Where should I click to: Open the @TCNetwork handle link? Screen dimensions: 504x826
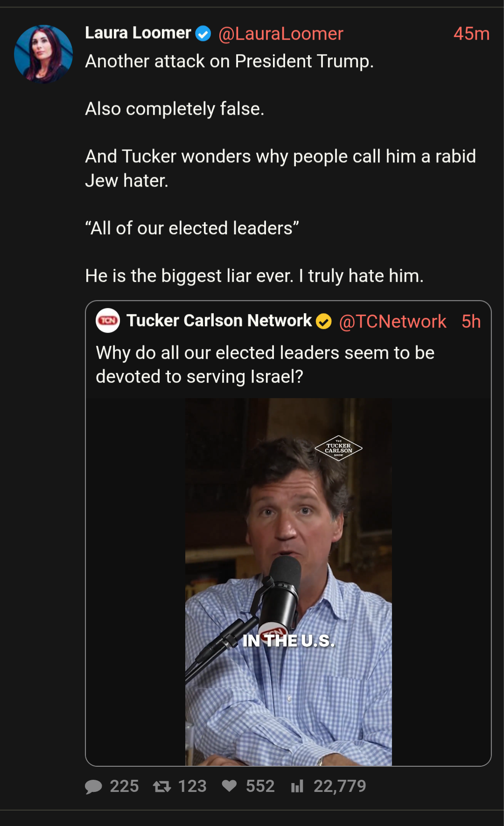pos(392,322)
